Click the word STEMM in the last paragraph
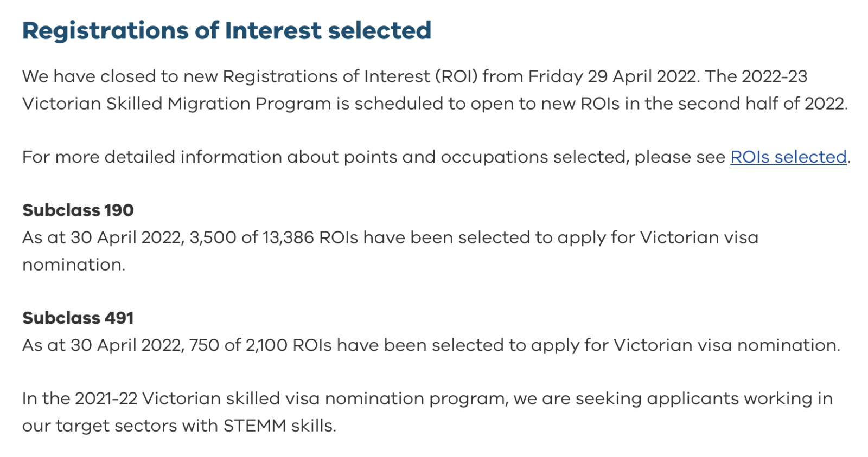Screen dimensions: 868x457 pos(254,426)
